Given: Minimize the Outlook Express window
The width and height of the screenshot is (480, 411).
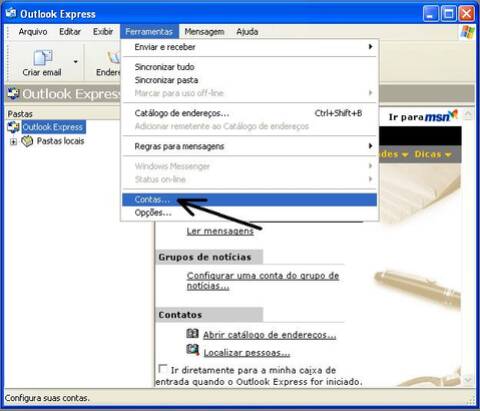Looking at the screenshot, I should coord(431,14).
